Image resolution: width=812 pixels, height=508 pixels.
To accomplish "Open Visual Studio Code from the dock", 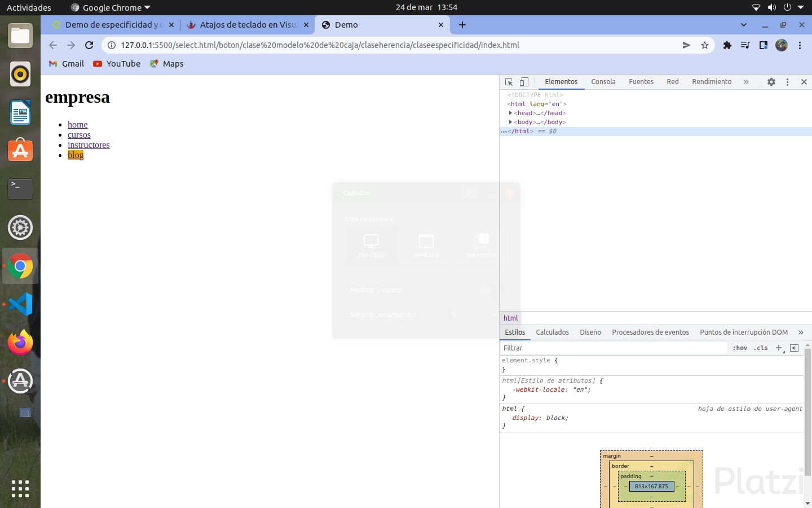I will pyautogui.click(x=20, y=304).
